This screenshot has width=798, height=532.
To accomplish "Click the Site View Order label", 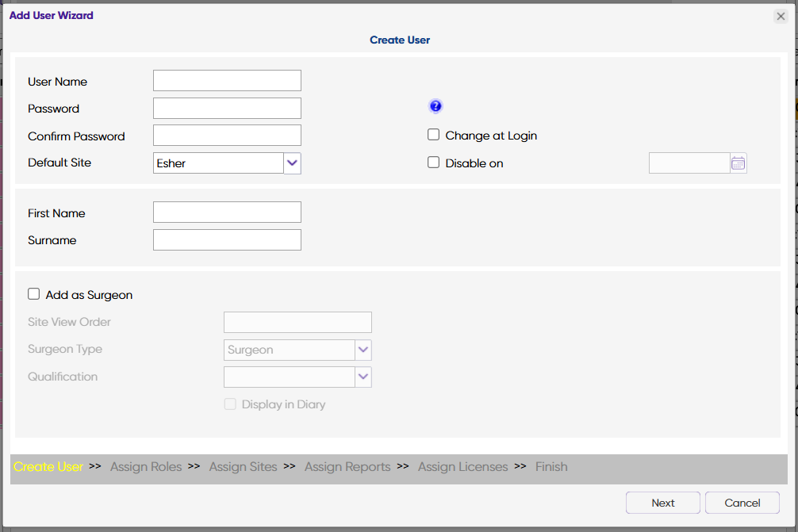I will point(69,322).
